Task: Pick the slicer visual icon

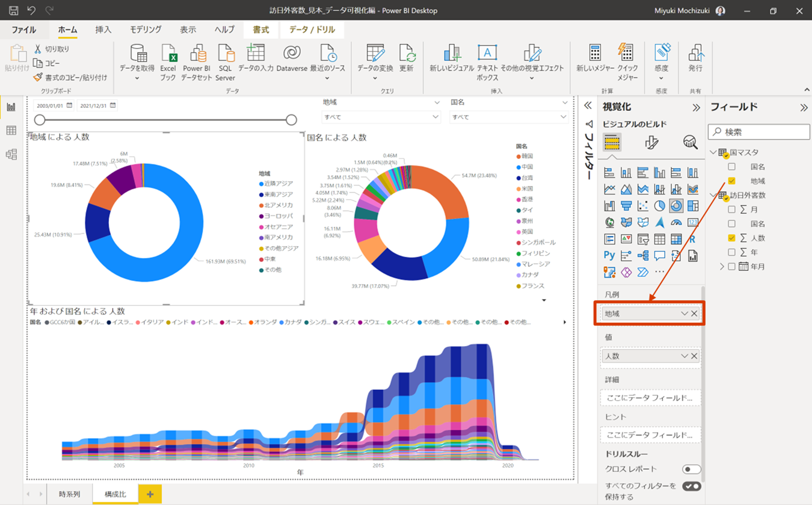Action: pyautogui.click(x=642, y=239)
